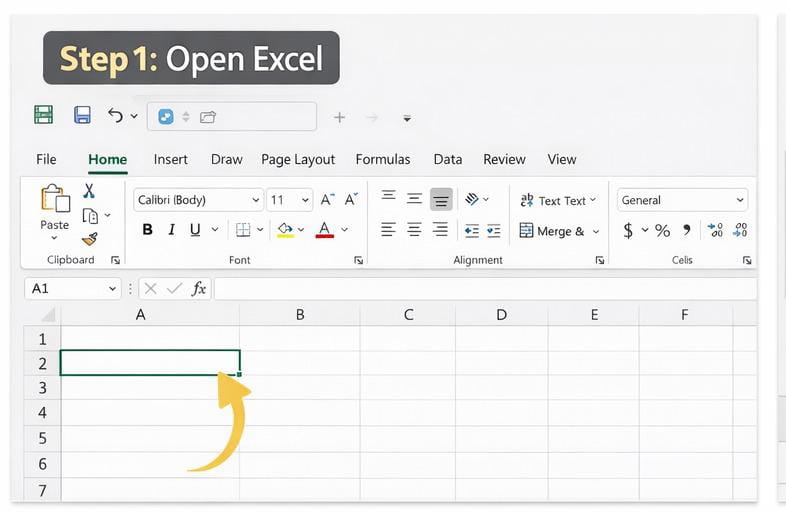Open the font size 11 dropdown

(290, 200)
